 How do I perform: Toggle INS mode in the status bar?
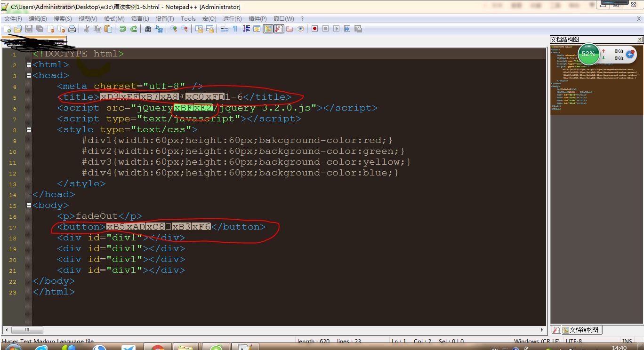click(627, 342)
